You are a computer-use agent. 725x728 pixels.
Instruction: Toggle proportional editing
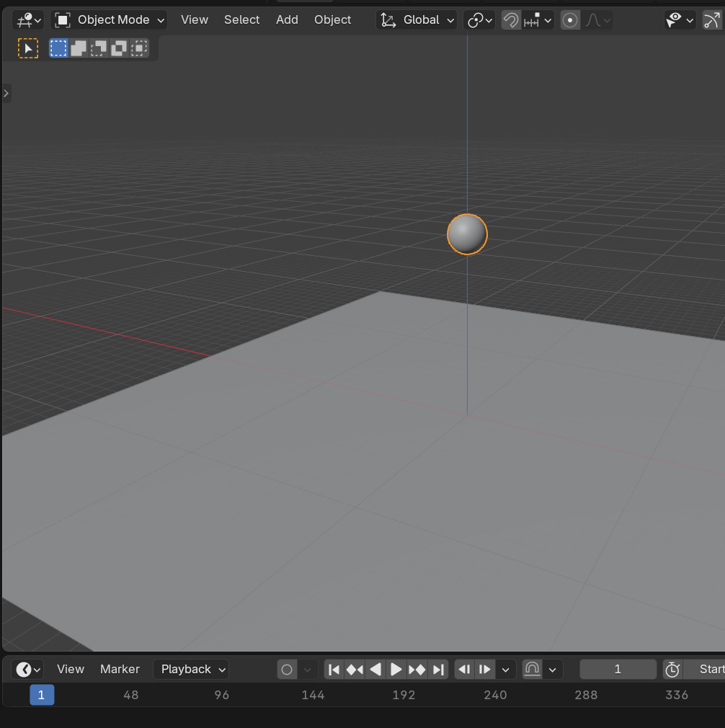571,20
